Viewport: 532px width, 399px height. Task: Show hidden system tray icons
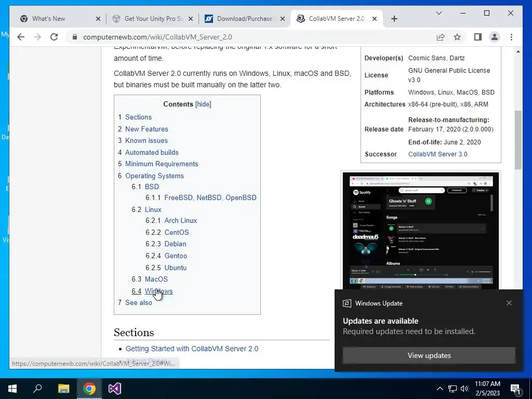click(440, 389)
